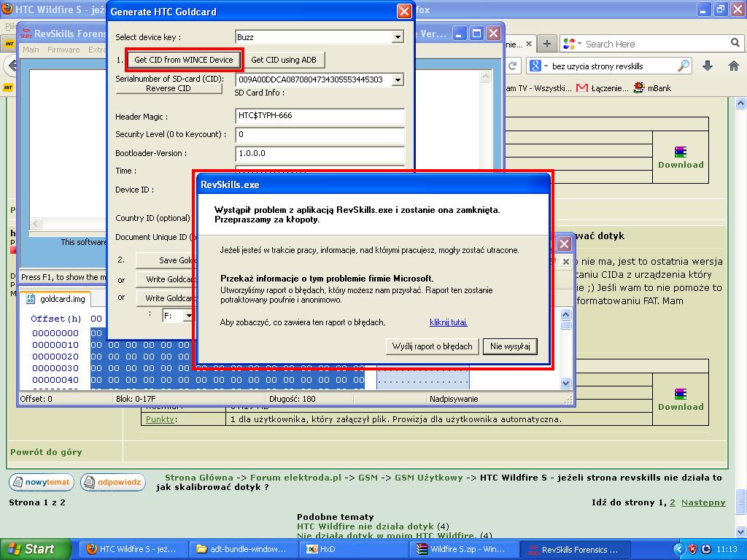Switch to Wildfire S.zip WinRAR taskbar button
The width and height of the screenshot is (747, 560).
pos(465,550)
